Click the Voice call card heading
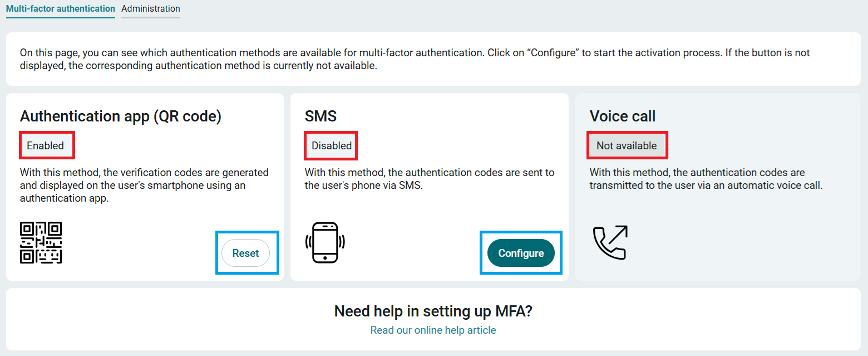 623,116
